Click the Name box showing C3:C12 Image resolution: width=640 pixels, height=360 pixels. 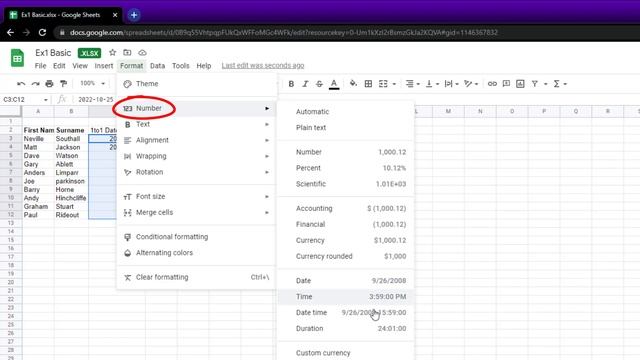tap(25, 100)
